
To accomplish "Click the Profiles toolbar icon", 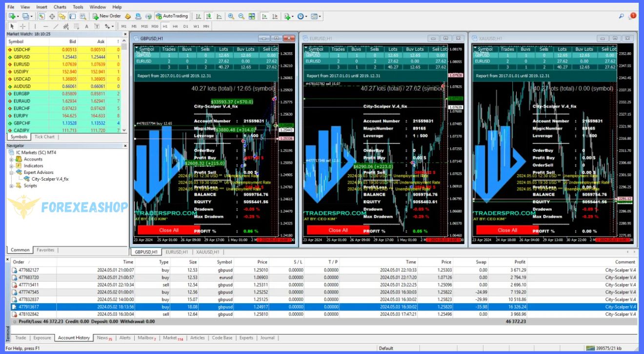I will point(25,16).
